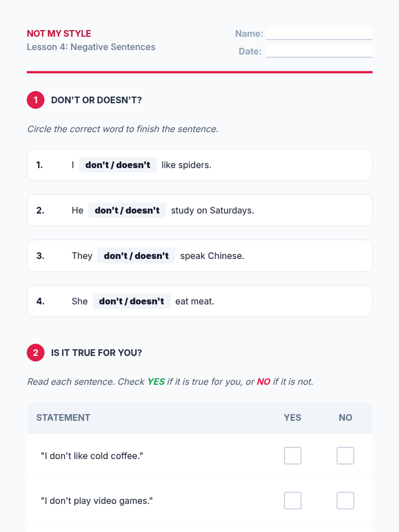Click the "DON'T OR DOESN'T?" section heading
The image size is (399, 532).
[x=96, y=100]
